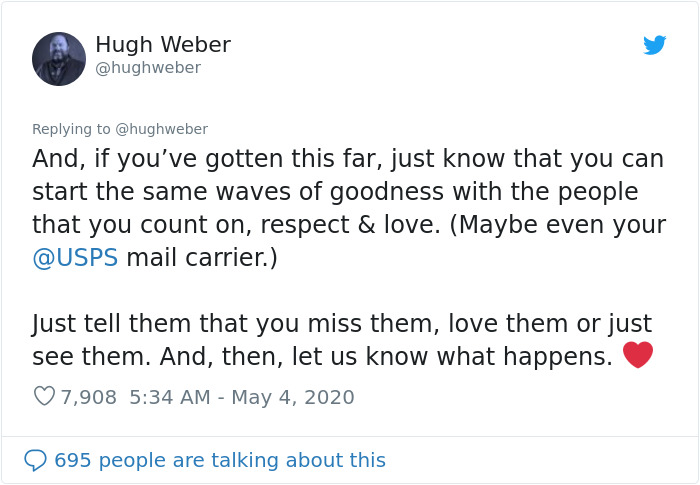Follow the @hughweber link in 'Replying to'
Image resolution: width=700 pixels, height=485 pixels.
click(x=162, y=129)
